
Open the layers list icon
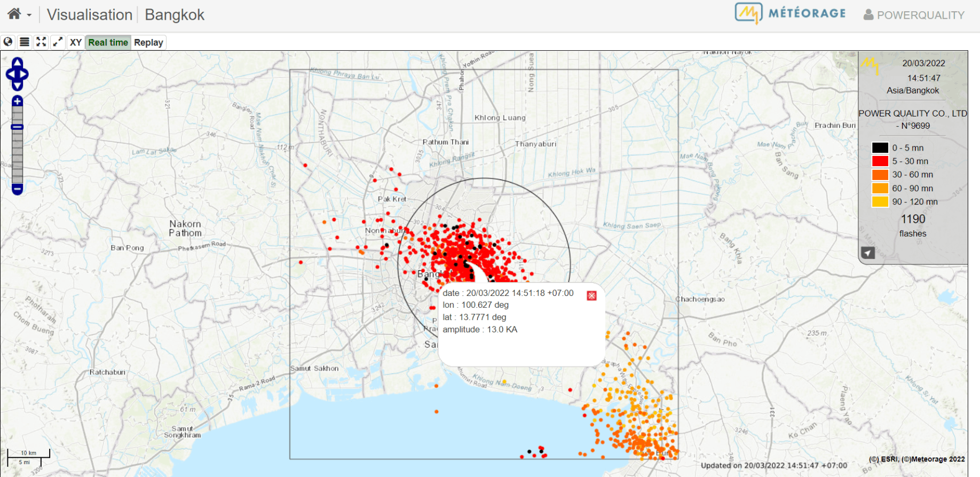click(x=25, y=42)
